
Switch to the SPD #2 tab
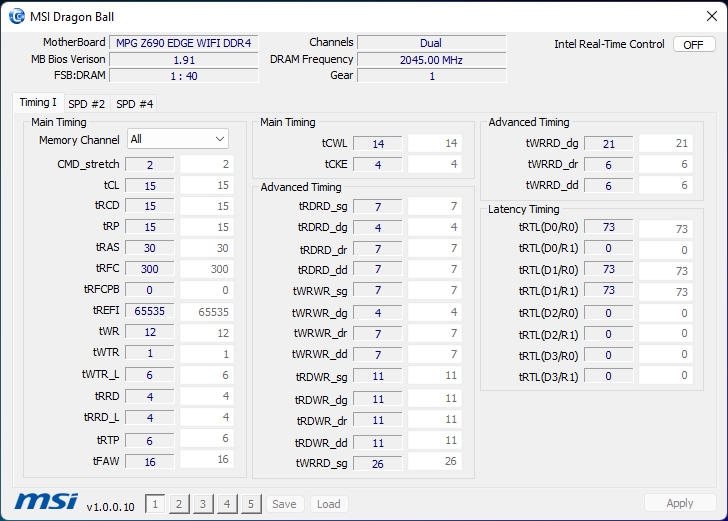tap(86, 104)
